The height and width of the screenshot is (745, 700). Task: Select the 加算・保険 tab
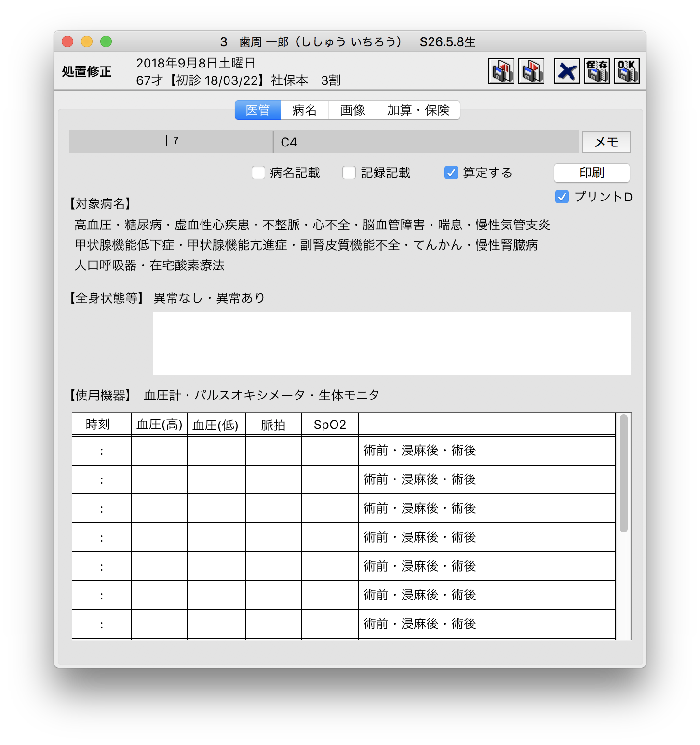pos(418,110)
